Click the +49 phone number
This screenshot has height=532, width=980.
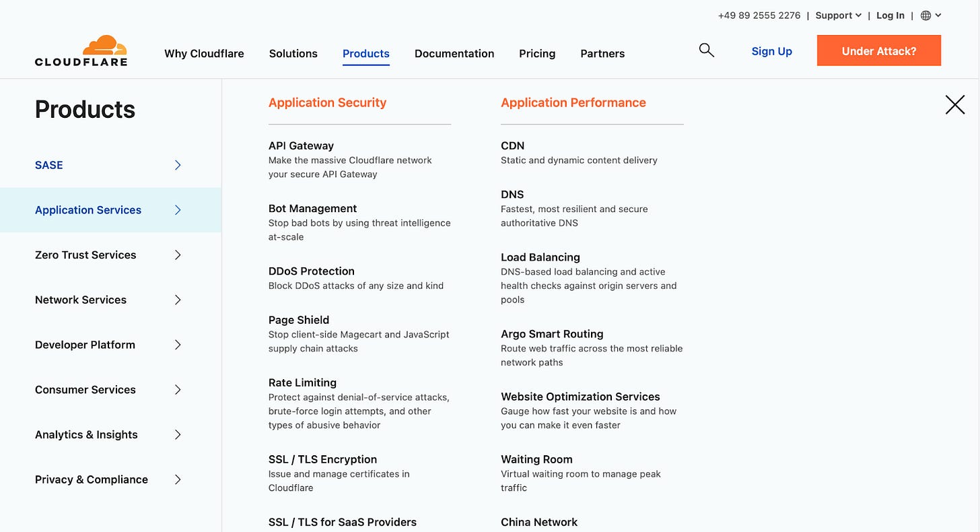click(x=759, y=15)
